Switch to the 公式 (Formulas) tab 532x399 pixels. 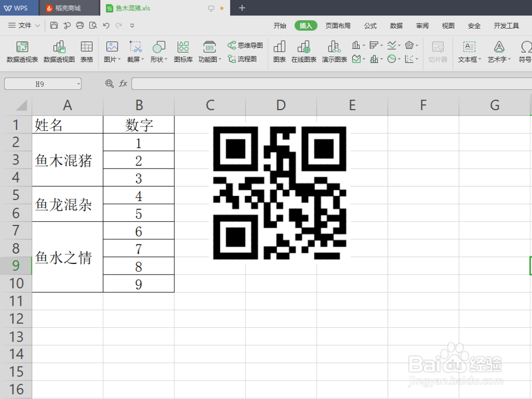point(370,26)
